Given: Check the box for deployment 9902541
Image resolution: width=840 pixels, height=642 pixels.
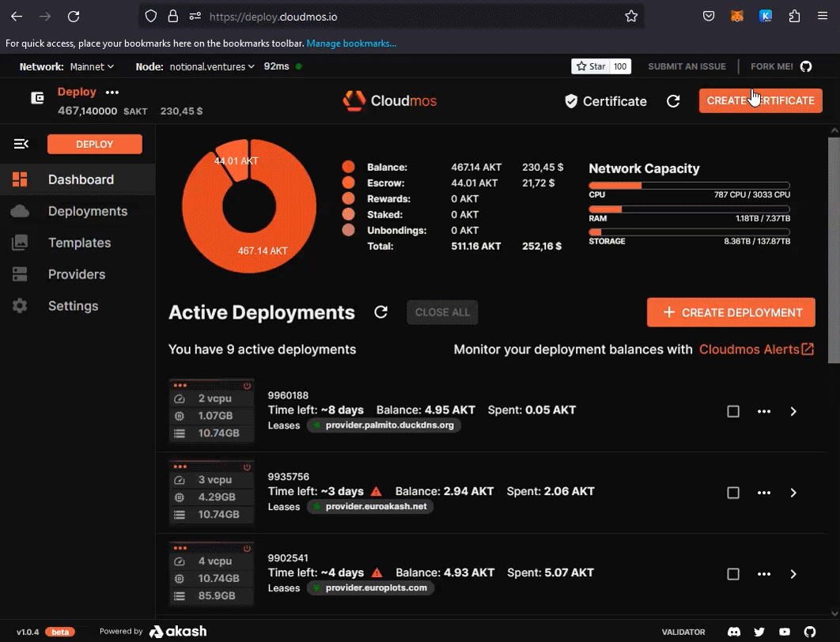Looking at the screenshot, I should pyautogui.click(x=733, y=574).
